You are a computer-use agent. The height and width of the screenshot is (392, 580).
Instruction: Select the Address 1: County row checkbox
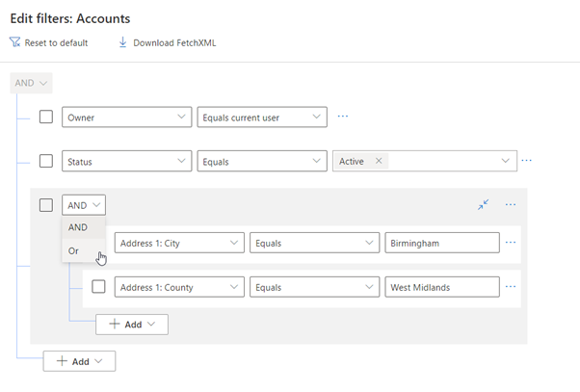pos(98,286)
